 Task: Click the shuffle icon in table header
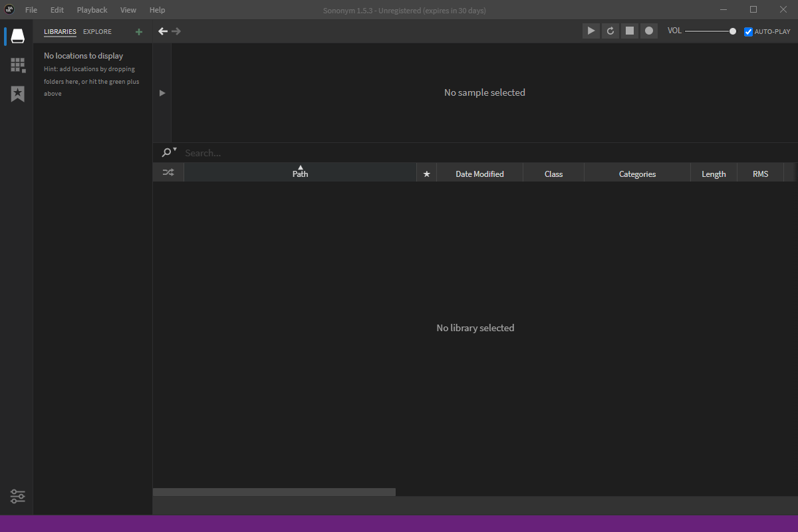pos(168,173)
